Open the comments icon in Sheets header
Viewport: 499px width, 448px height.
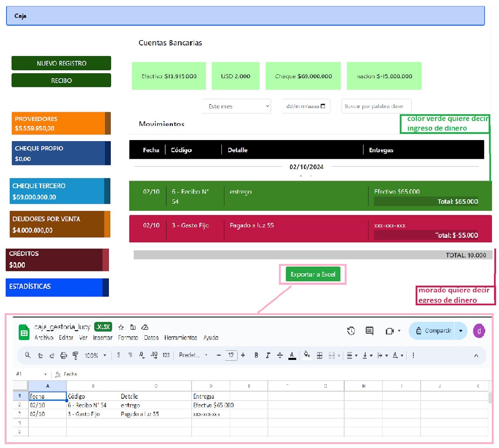369,331
